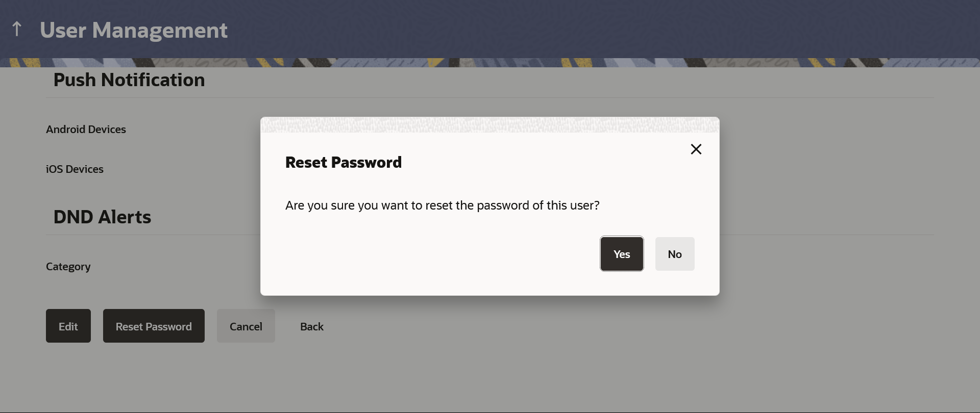Click the User Management page title
Image resolution: width=980 pixels, height=413 pixels.
134,30
